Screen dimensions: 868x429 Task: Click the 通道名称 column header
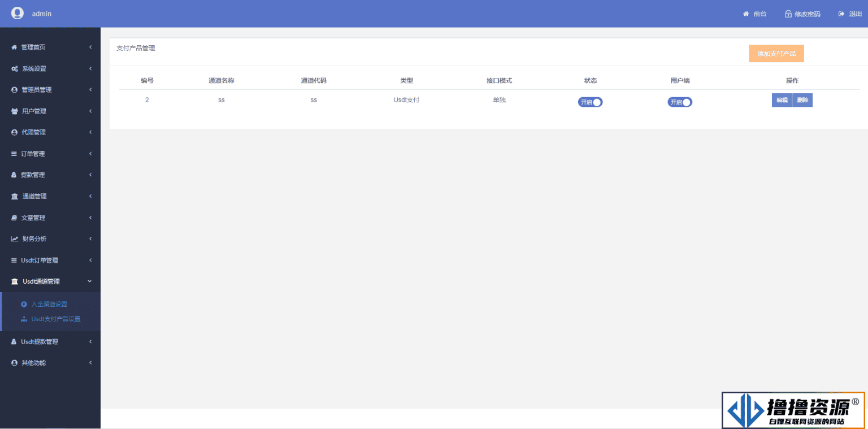(222, 81)
